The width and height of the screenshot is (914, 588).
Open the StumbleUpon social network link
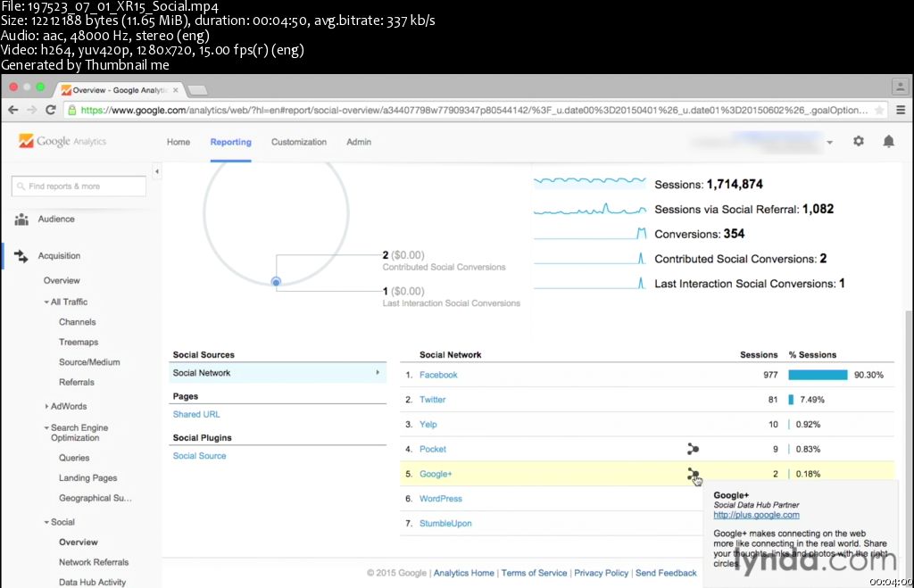tap(445, 524)
